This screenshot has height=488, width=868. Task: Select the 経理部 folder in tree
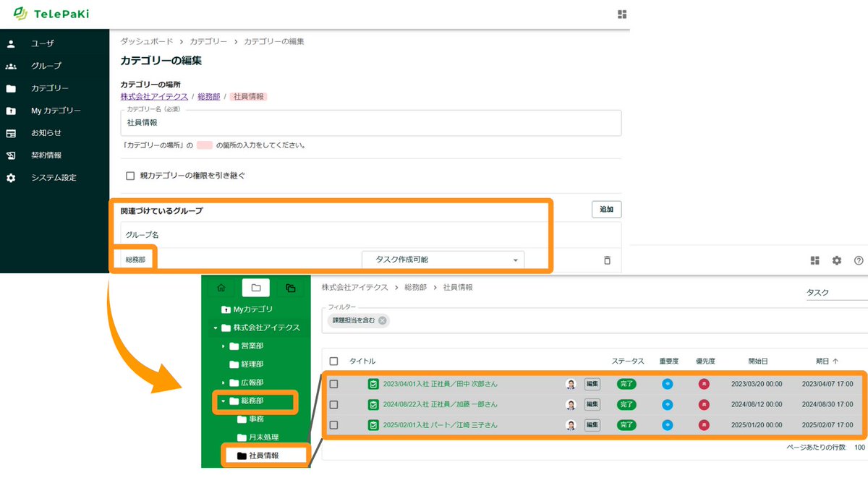[x=246, y=364]
